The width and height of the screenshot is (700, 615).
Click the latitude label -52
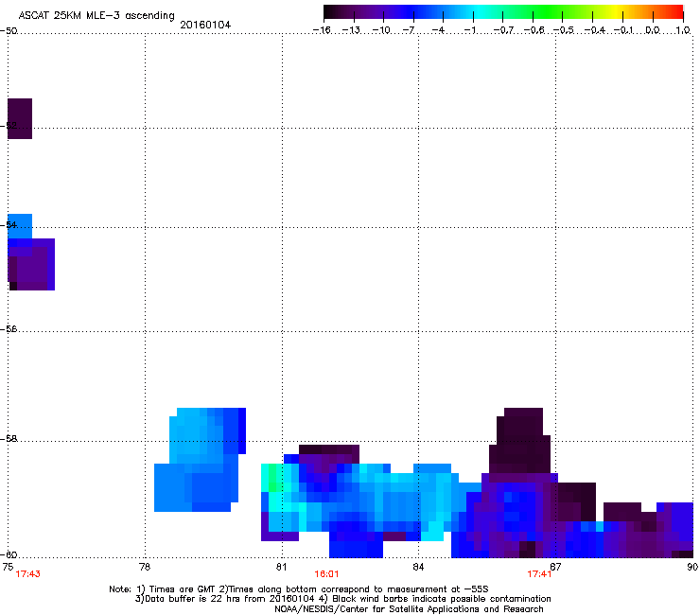click(x=9, y=126)
